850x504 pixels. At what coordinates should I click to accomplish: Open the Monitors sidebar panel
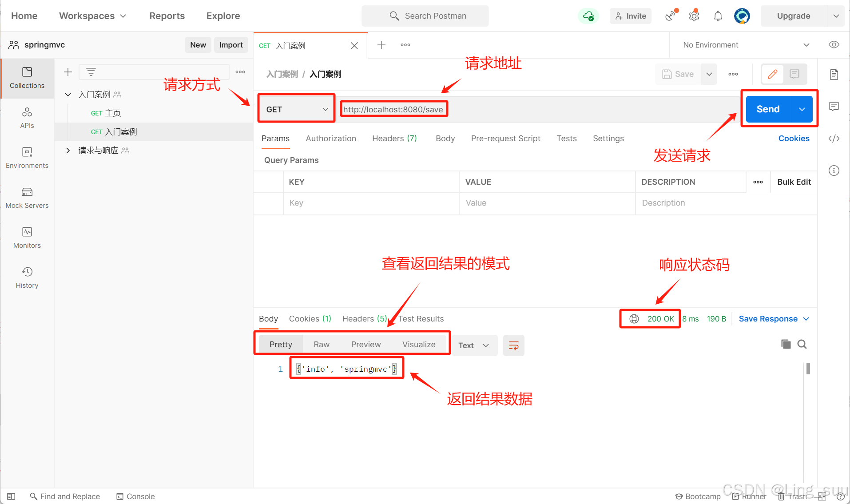tap(27, 238)
